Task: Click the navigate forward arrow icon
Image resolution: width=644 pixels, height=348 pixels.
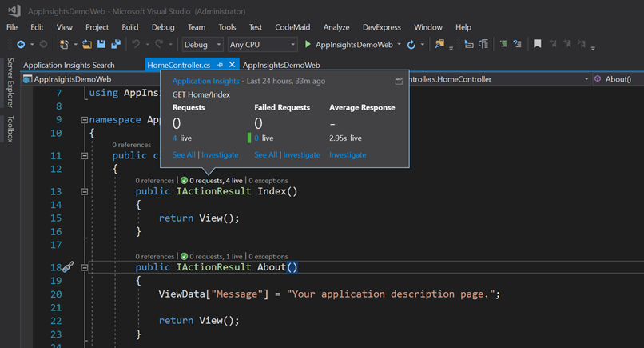Action: [43, 45]
